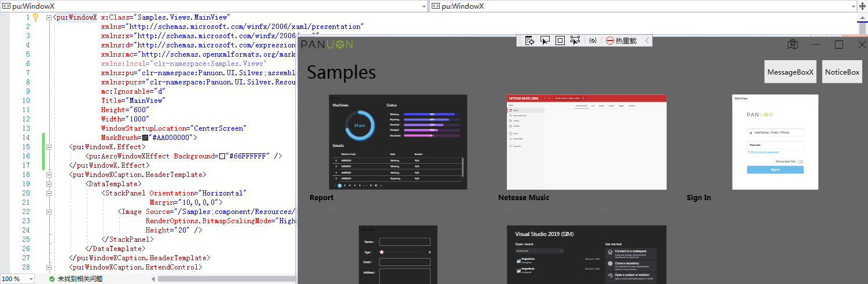Click the Samples heading text
The height and width of the screenshot is (284, 868).
point(341,72)
